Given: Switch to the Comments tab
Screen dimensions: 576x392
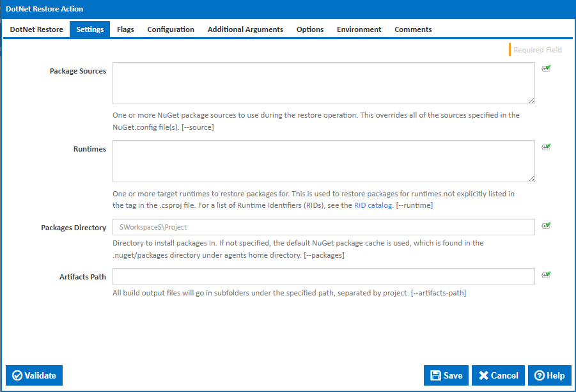Looking at the screenshot, I should (x=412, y=29).
